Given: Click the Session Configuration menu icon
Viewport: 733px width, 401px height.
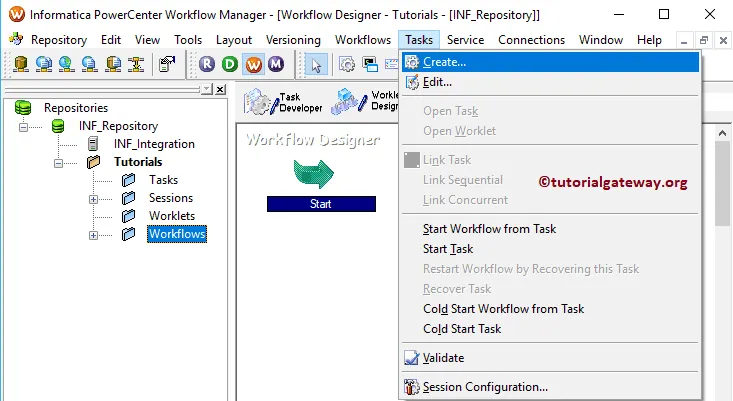Looking at the screenshot, I should 412,387.
